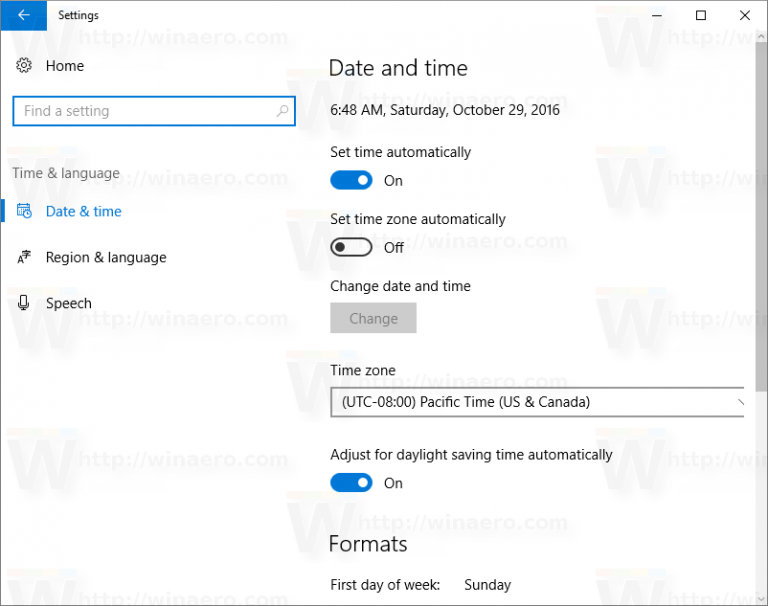Open Home via the gear icon

click(x=24, y=65)
